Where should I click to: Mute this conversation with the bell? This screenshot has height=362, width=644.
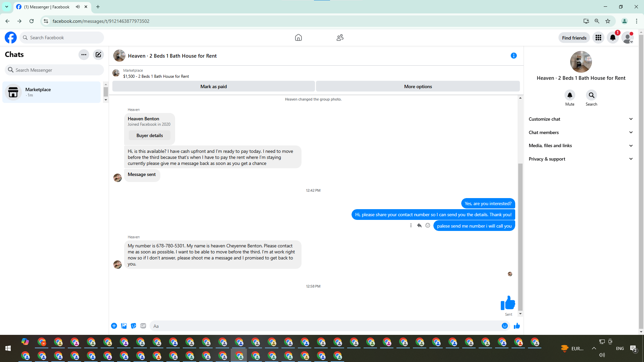570,95
